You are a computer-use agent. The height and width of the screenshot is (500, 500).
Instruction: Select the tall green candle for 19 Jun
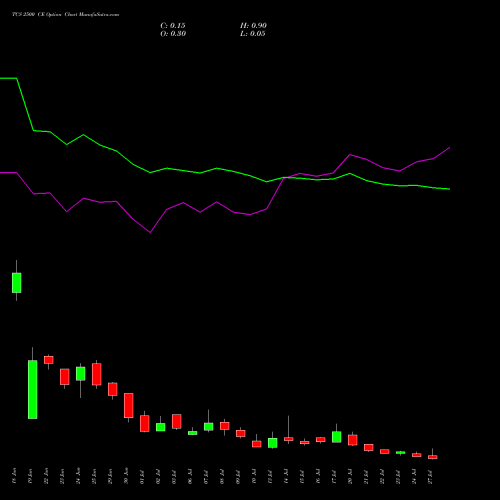33,389
